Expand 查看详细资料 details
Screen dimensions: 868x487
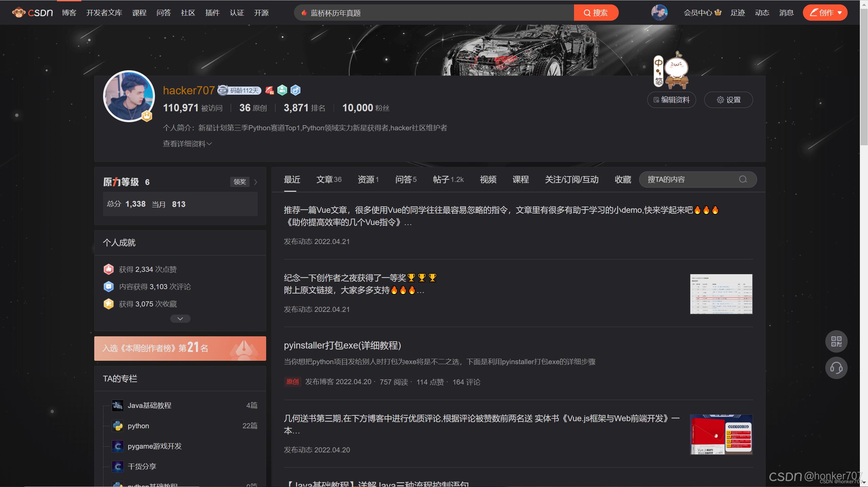187,144
